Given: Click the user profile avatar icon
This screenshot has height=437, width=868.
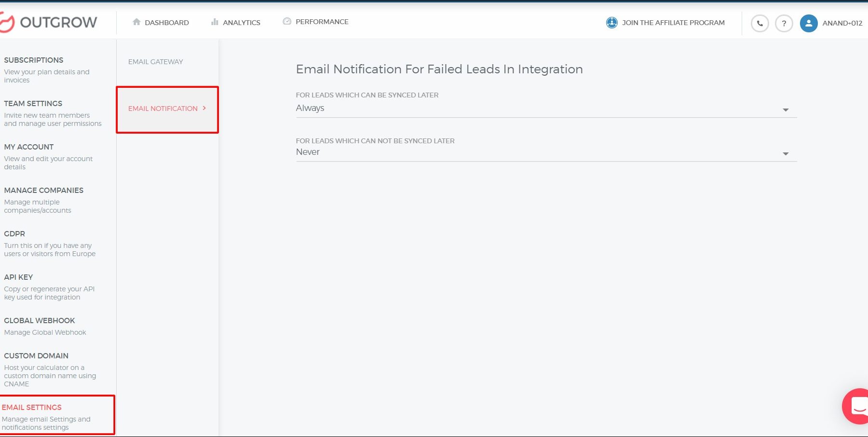Looking at the screenshot, I should 808,23.
